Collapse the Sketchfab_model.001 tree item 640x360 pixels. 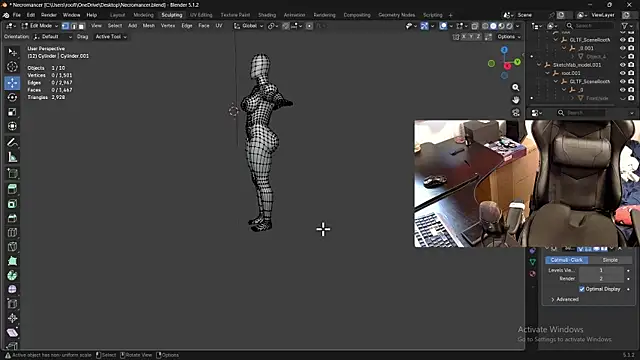coord(539,65)
